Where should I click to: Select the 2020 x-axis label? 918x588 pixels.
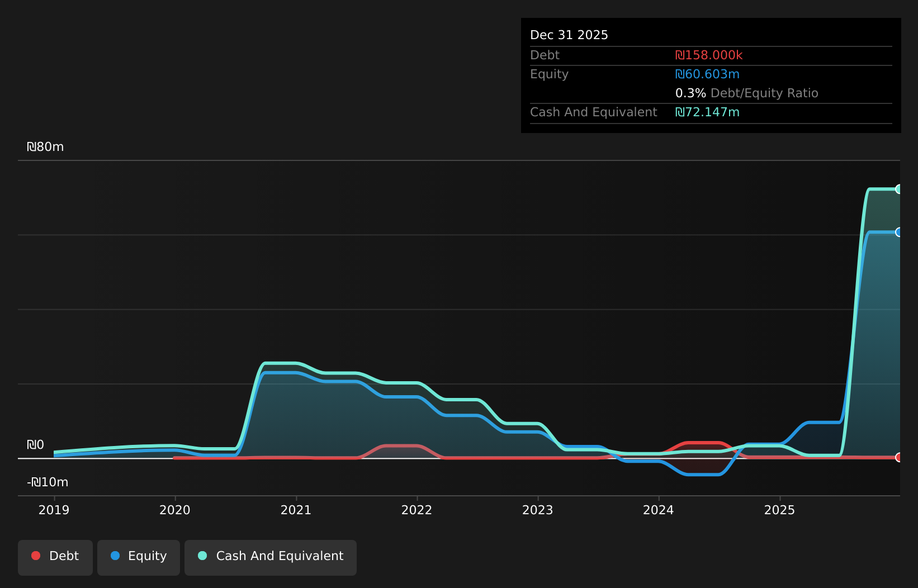pos(175,510)
